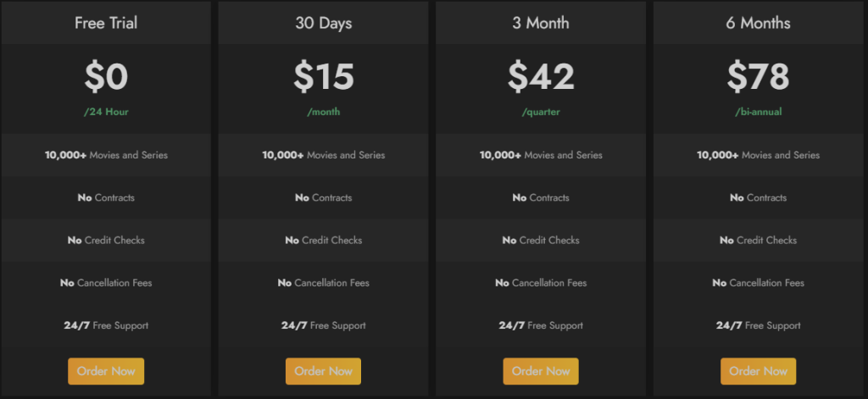Image resolution: width=868 pixels, height=399 pixels.
Task: Click the /month billing period label
Action: coord(323,112)
